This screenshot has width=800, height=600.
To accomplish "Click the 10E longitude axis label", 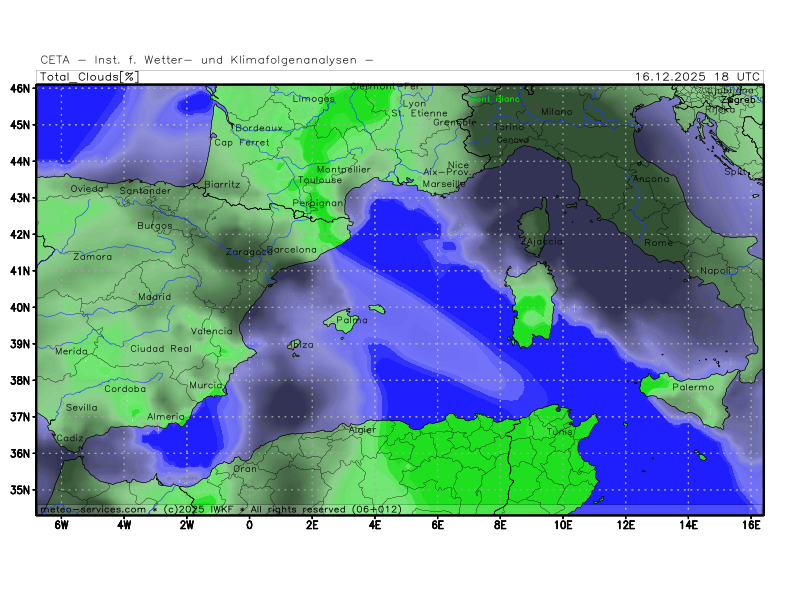I will 563,524.
